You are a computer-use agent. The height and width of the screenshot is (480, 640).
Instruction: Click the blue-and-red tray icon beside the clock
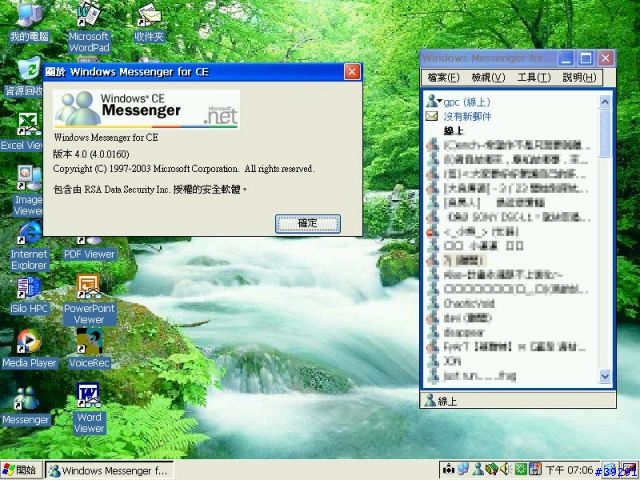coord(535,470)
